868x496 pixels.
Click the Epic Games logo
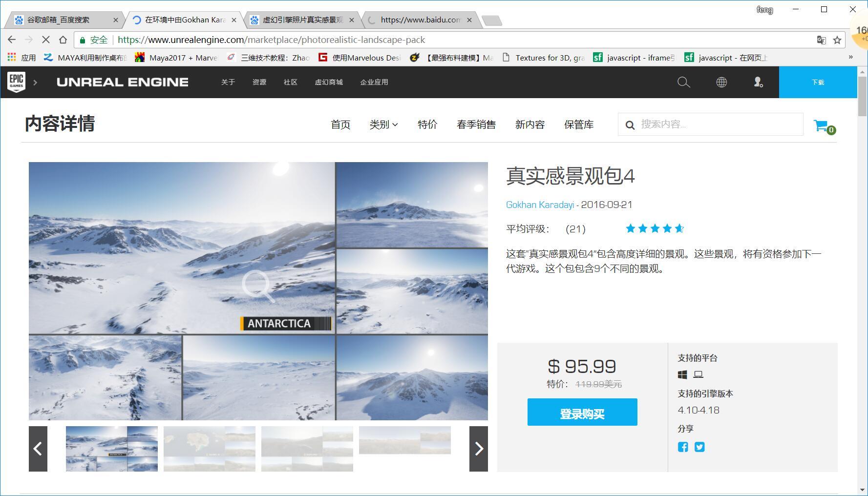(x=16, y=82)
